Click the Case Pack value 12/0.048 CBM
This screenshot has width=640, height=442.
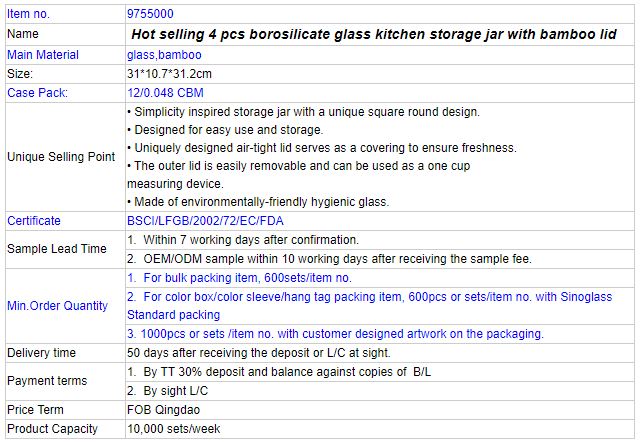point(165,93)
